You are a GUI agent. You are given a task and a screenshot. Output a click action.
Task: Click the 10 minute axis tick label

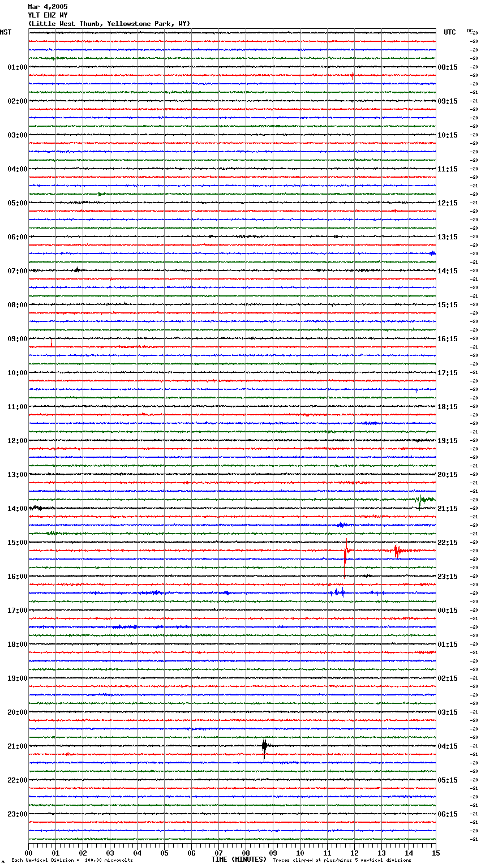(x=300, y=853)
